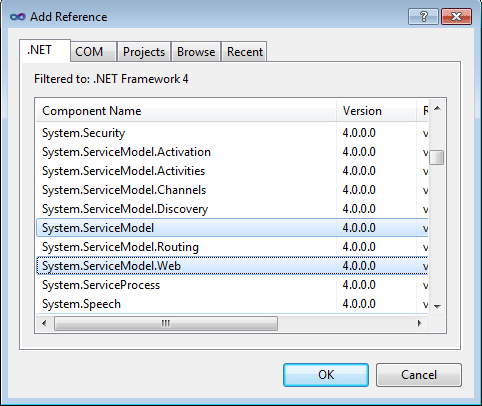Image resolution: width=482 pixels, height=406 pixels.
Task: Sort by Version column header
Action: (376, 111)
